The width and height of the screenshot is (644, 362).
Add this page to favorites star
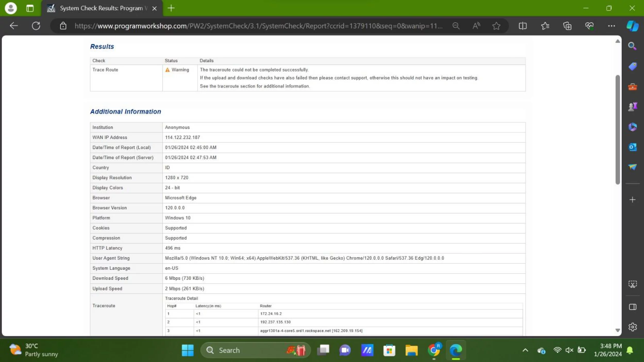click(x=496, y=26)
